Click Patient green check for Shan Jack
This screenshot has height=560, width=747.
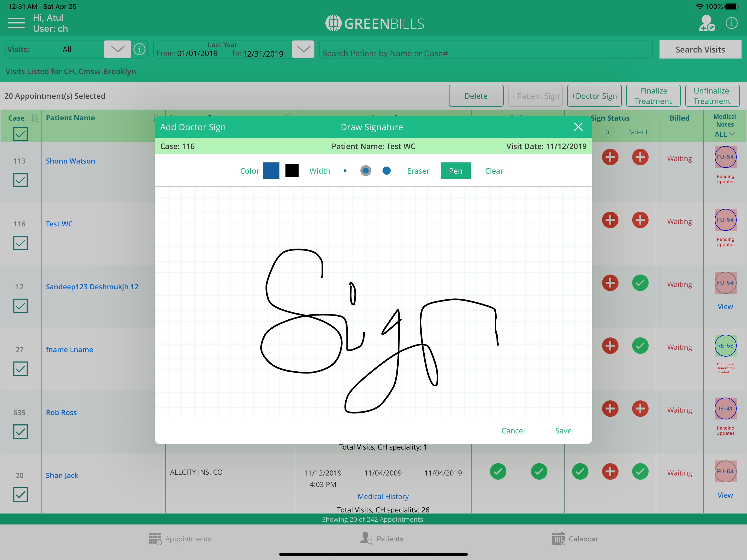point(640,471)
